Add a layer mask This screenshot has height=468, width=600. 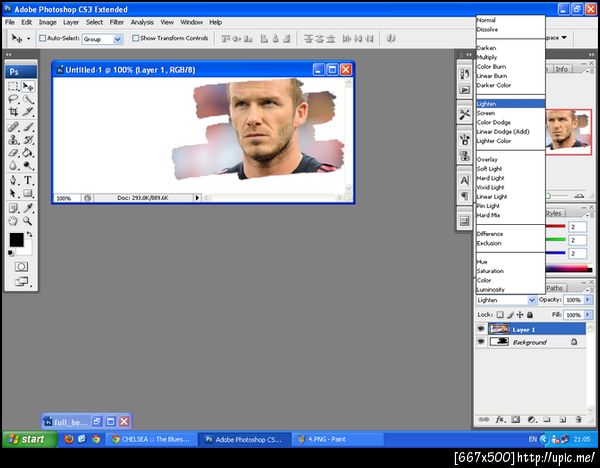click(516, 420)
